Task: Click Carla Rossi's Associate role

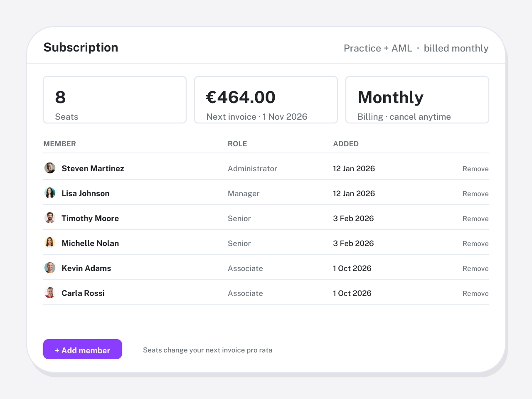Action: [245, 293]
